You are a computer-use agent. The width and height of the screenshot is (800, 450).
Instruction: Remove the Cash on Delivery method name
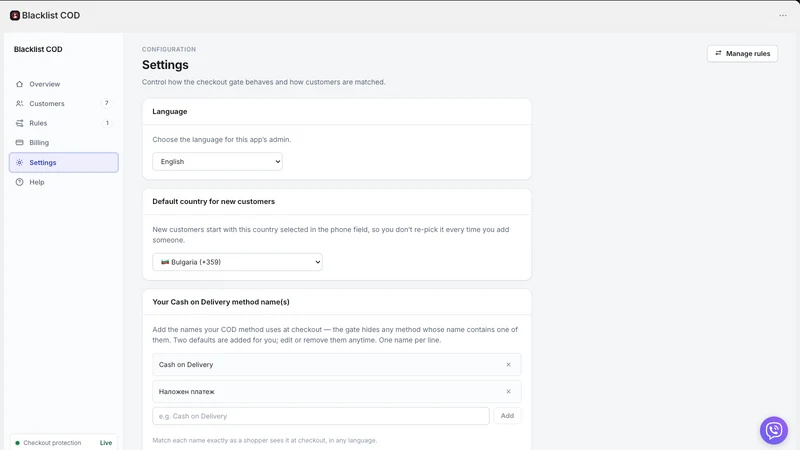point(508,364)
